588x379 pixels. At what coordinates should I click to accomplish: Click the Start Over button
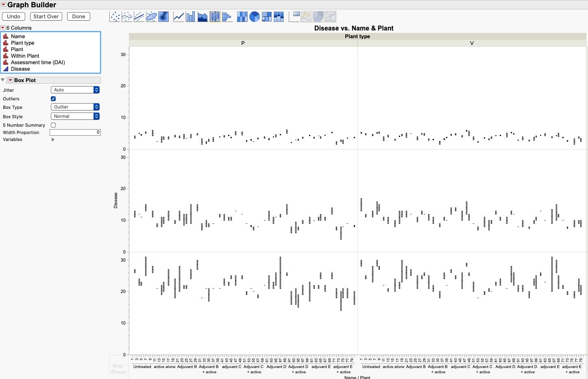46,16
